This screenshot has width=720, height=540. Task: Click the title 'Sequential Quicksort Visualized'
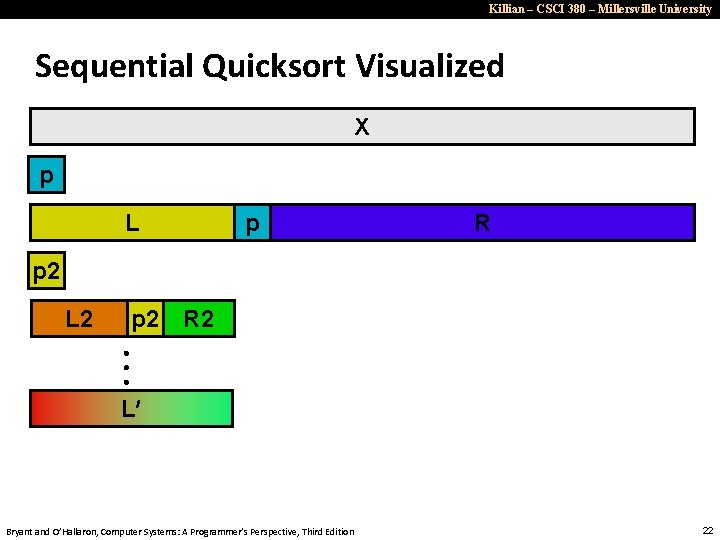(x=270, y=66)
